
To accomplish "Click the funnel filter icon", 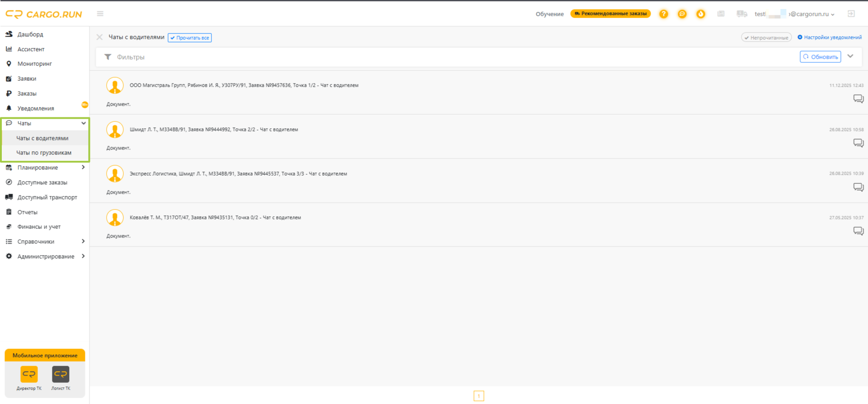I will 108,57.
